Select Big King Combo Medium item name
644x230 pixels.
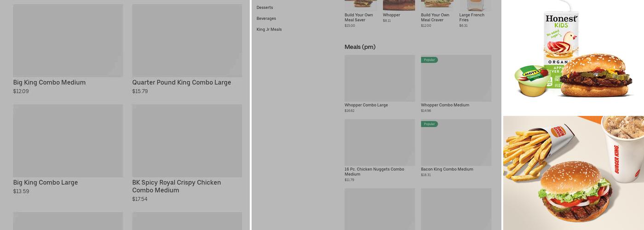49,82
